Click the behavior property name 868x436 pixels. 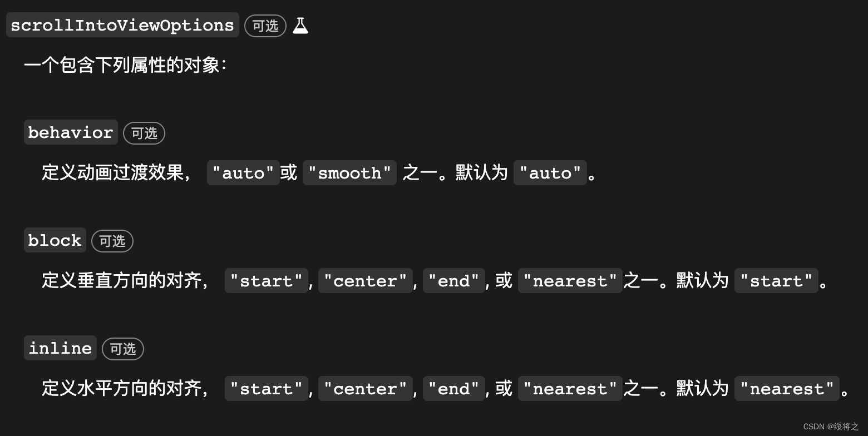(71, 133)
